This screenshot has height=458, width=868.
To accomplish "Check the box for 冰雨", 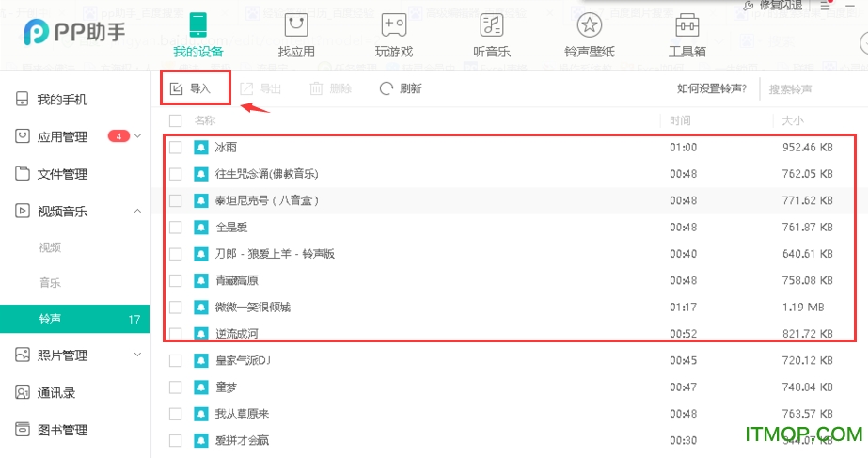I will point(176,148).
